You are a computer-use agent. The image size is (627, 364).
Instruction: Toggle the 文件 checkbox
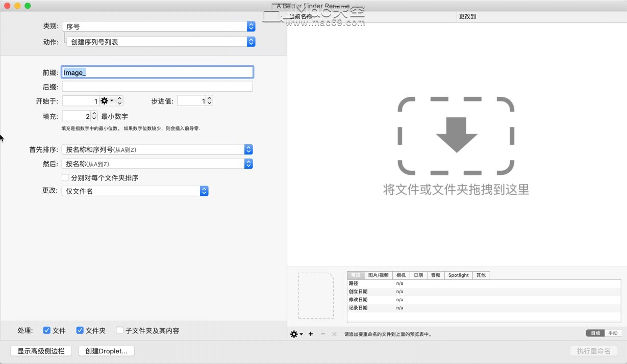point(47,330)
